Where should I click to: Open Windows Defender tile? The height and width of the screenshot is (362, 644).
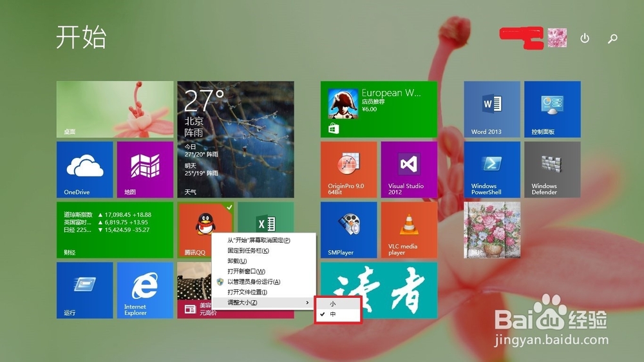pos(553,169)
